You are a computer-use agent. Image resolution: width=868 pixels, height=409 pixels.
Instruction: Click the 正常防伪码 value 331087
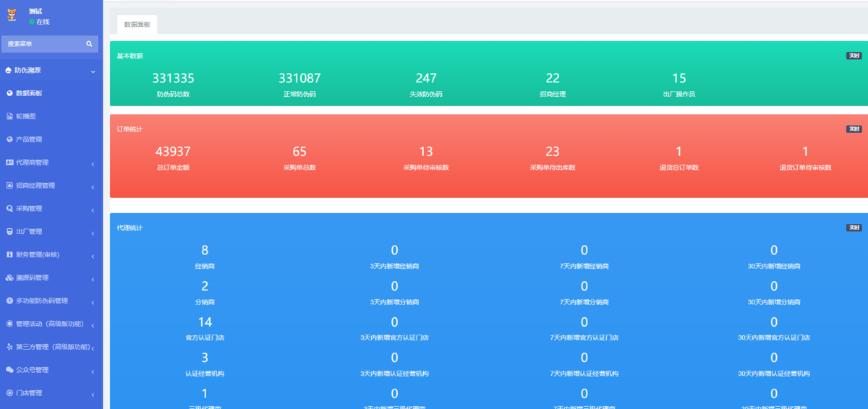point(299,78)
